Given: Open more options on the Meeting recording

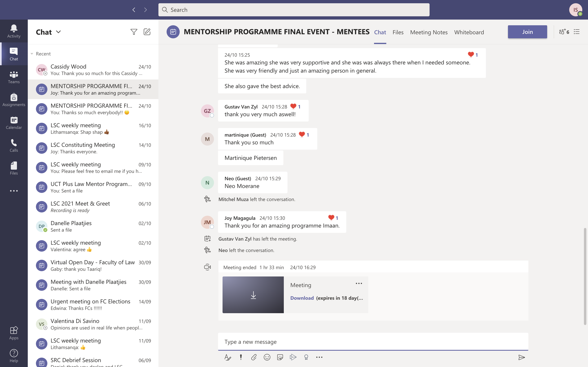Looking at the screenshot, I should (359, 283).
